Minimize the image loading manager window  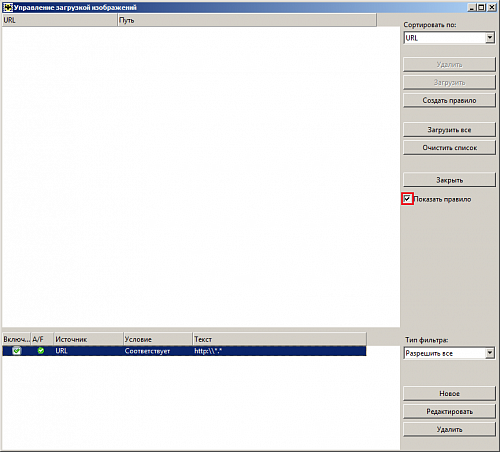[x=472, y=7]
